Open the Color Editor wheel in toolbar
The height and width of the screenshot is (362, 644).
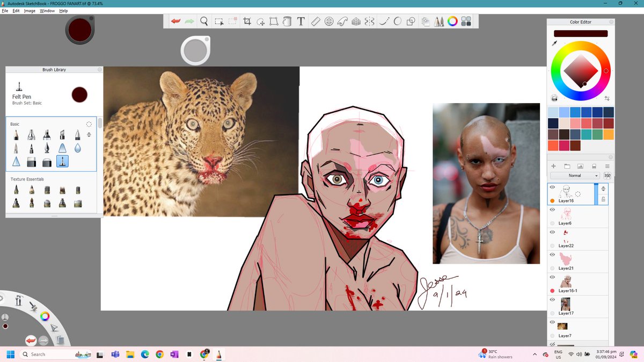452,21
